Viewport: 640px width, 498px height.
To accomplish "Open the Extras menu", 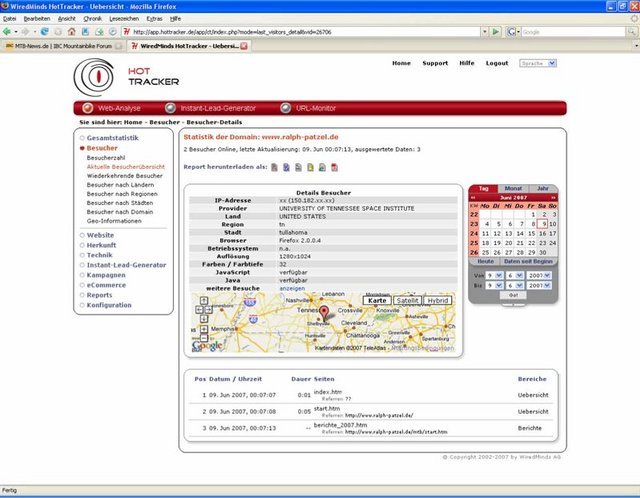I will (154, 19).
